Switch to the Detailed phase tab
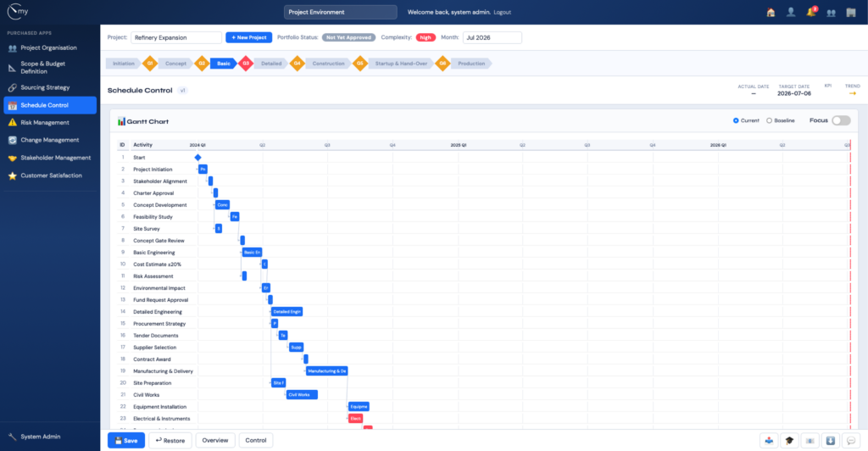The image size is (868, 451). click(271, 64)
